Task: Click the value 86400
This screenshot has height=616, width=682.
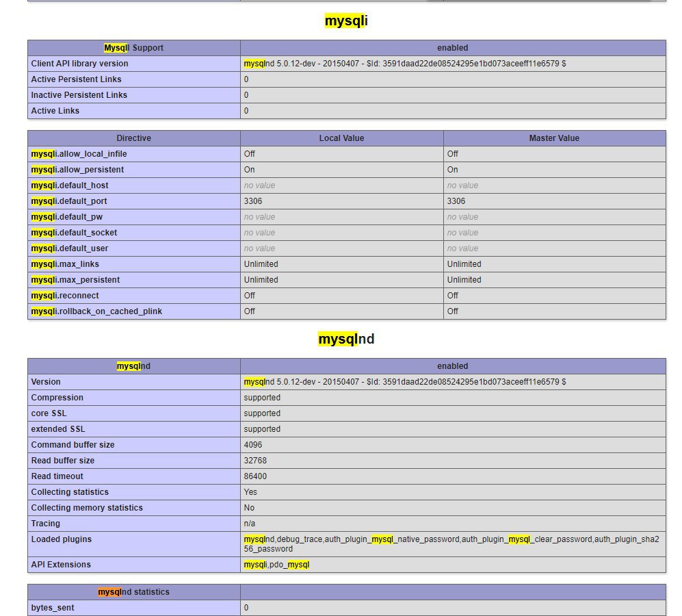Action: pyautogui.click(x=255, y=476)
